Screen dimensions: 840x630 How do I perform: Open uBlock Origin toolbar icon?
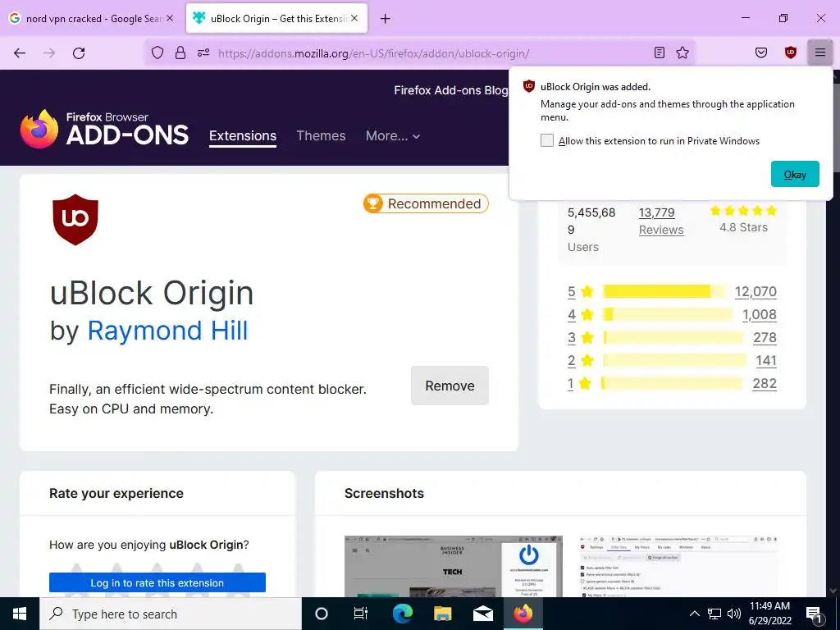point(791,52)
